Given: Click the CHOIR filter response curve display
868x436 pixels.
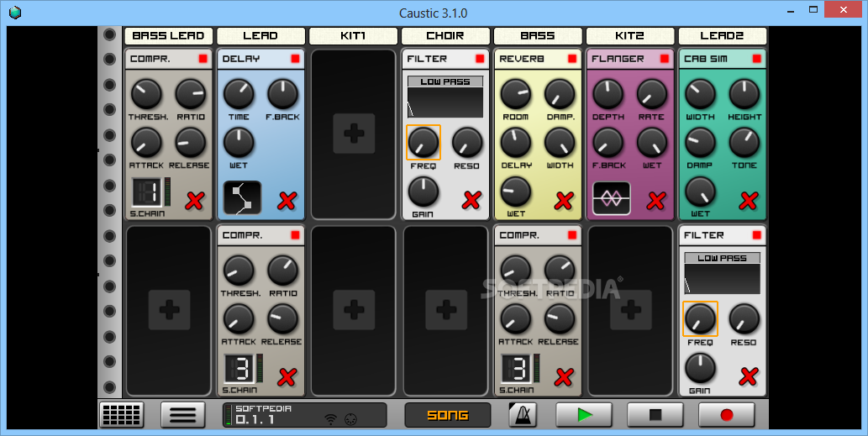Looking at the screenshot, I should (x=445, y=102).
